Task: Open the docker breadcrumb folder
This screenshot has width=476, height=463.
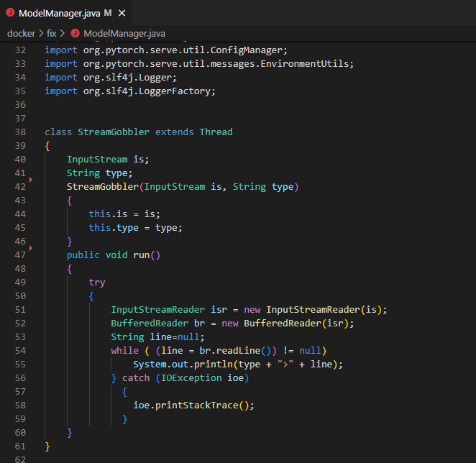Action: point(21,33)
